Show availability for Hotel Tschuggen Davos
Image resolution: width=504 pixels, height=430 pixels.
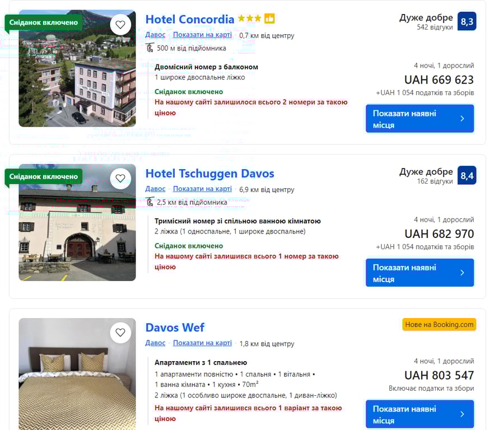420,273
